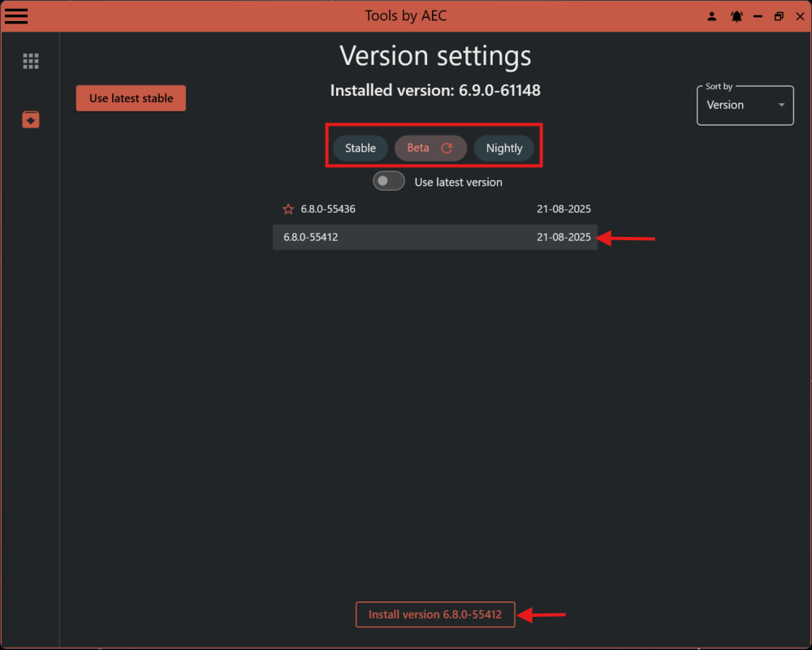This screenshot has width=812, height=650.
Task: Click the user account icon in the title bar
Action: 711,15
